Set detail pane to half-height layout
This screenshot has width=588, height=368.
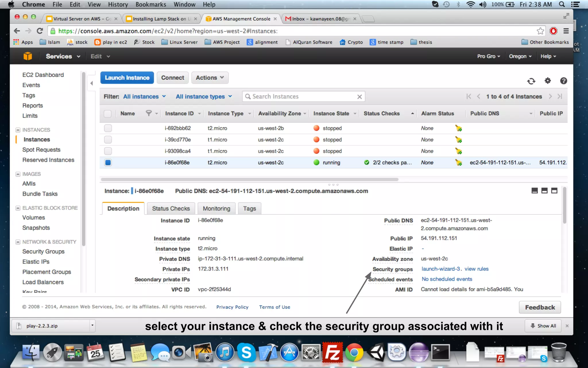pyautogui.click(x=544, y=191)
